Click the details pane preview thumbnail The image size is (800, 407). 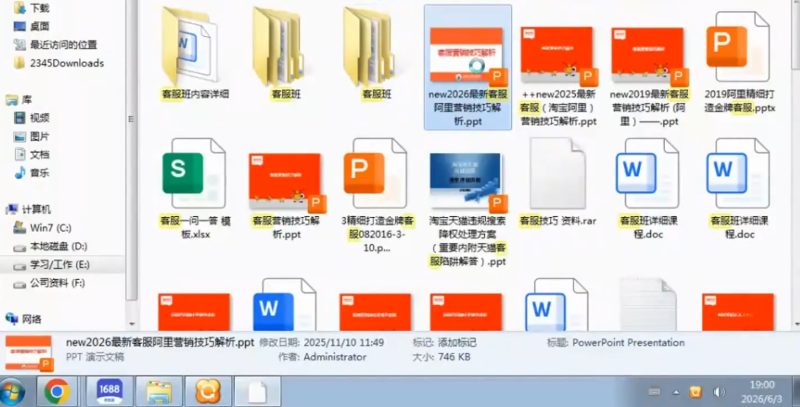(x=29, y=352)
